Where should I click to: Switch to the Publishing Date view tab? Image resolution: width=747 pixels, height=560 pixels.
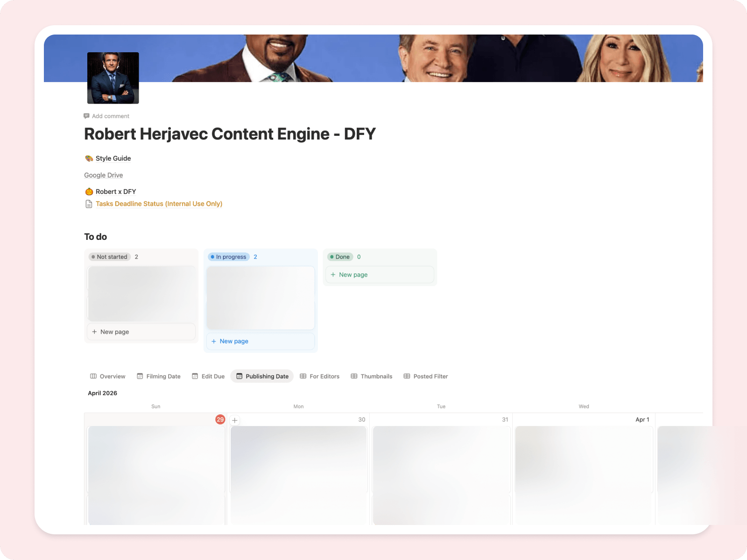coord(262,376)
